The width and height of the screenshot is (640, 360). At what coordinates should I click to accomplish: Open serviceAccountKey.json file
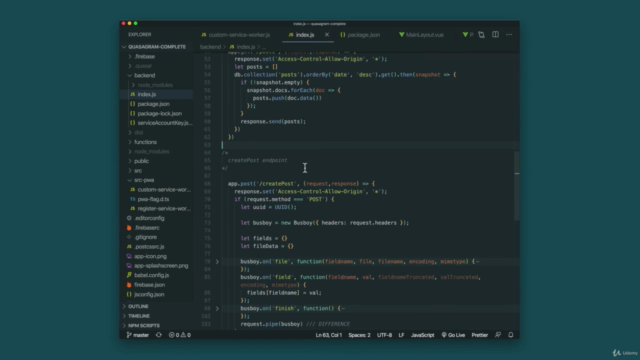(164, 123)
